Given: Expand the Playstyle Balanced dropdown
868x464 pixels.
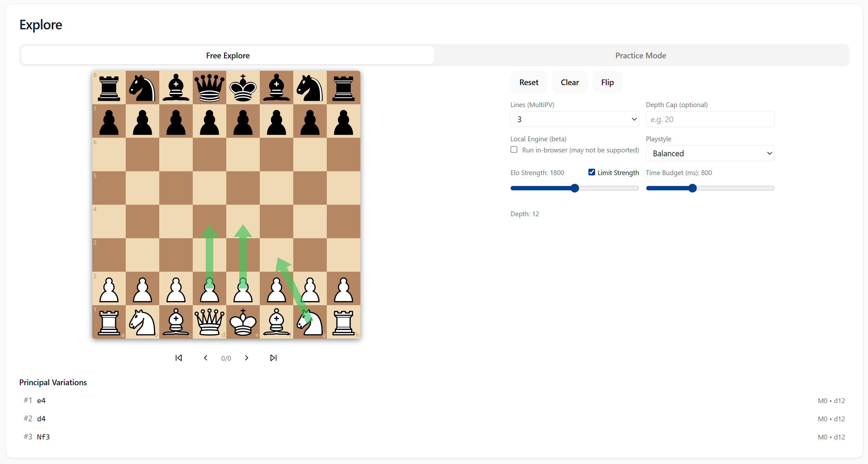Looking at the screenshot, I should click(710, 153).
